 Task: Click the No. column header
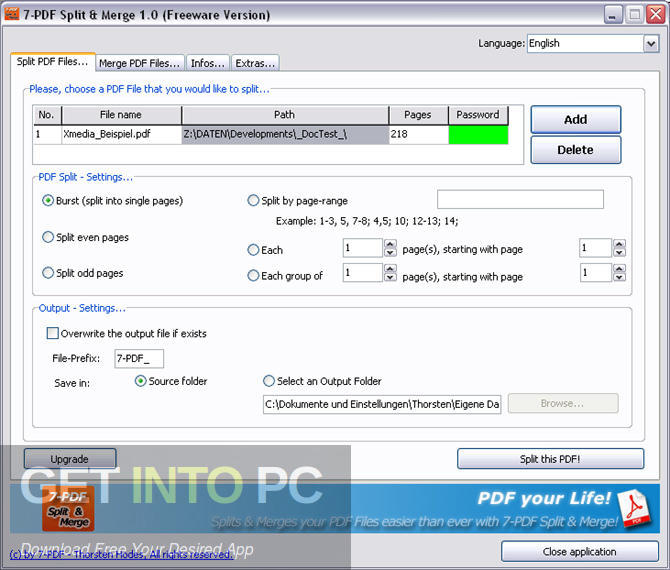coord(47,115)
